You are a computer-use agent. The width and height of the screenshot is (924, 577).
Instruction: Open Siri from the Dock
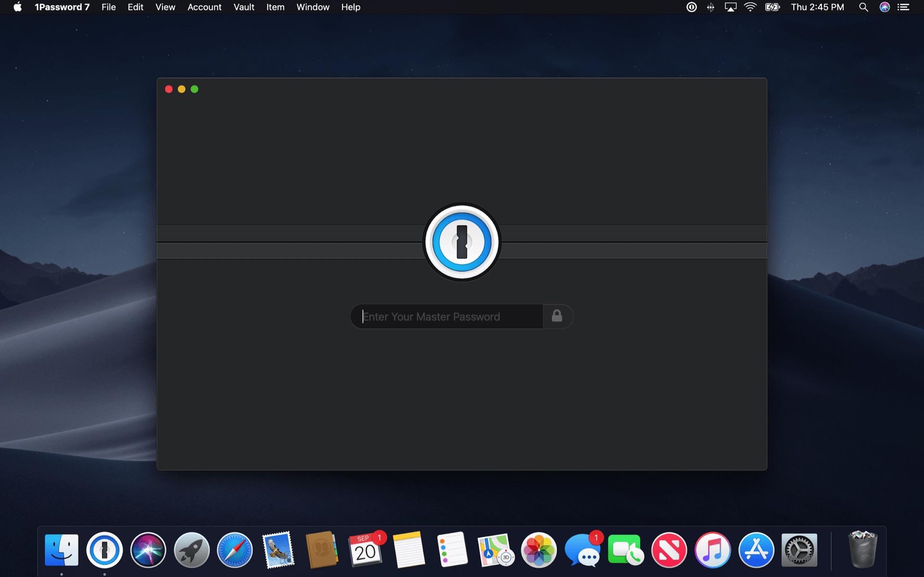148,550
